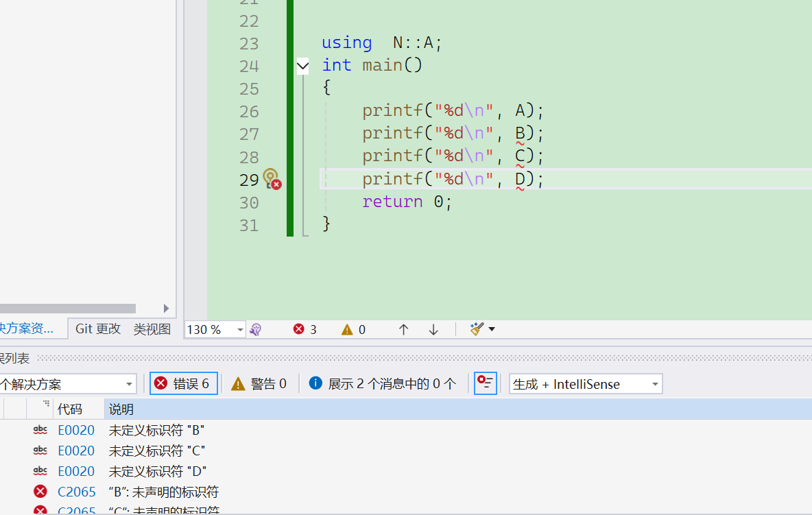
Task: Click the 'return' keyword on line 30
Action: (x=392, y=202)
